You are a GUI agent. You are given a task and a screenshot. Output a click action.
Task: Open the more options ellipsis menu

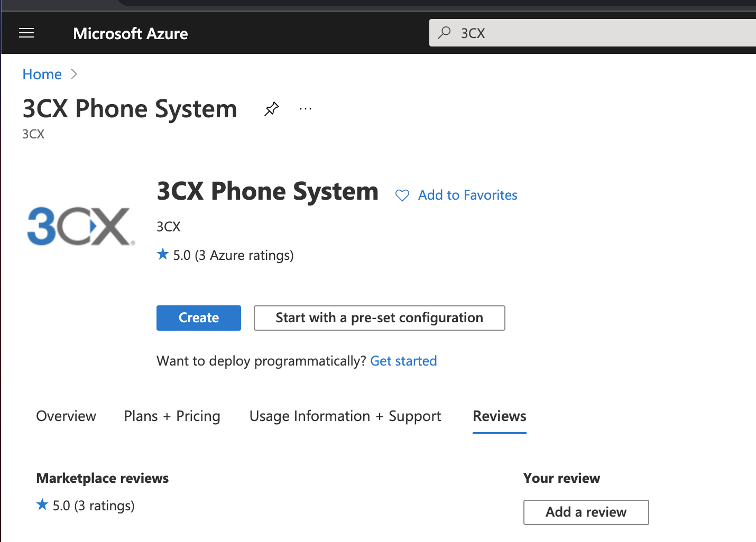(306, 109)
